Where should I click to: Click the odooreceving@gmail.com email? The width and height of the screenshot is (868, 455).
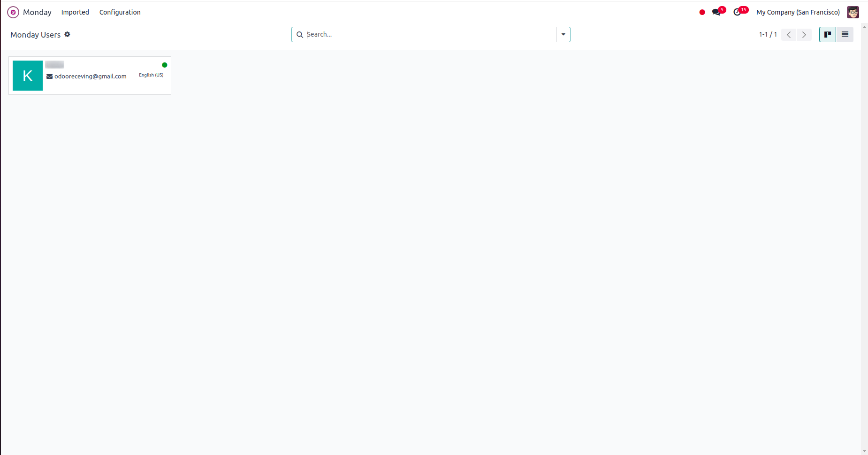[x=91, y=76]
